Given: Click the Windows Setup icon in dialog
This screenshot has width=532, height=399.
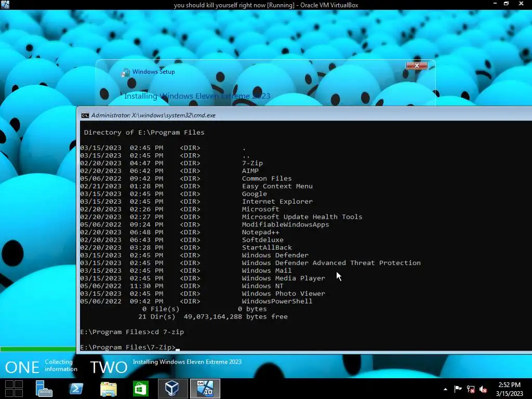Looking at the screenshot, I should pos(126,72).
